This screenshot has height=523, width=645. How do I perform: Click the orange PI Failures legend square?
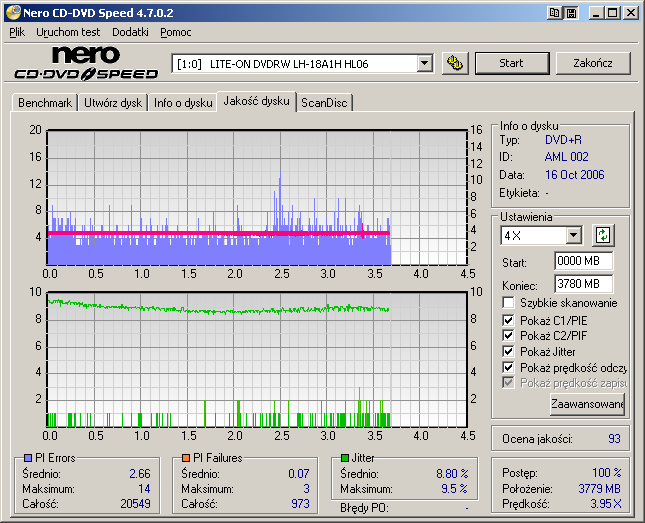pyautogui.click(x=186, y=458)
